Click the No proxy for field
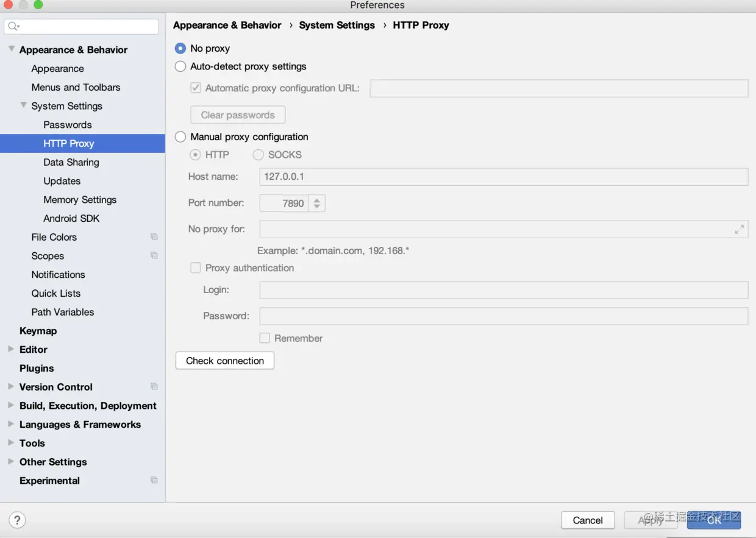Viewport: 756px width, 538px height. pos(504,230)
